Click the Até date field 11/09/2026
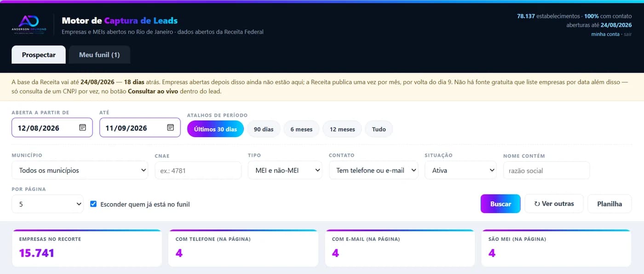The width and height of the screenshot is (644, 274). (x=140, y=128)
